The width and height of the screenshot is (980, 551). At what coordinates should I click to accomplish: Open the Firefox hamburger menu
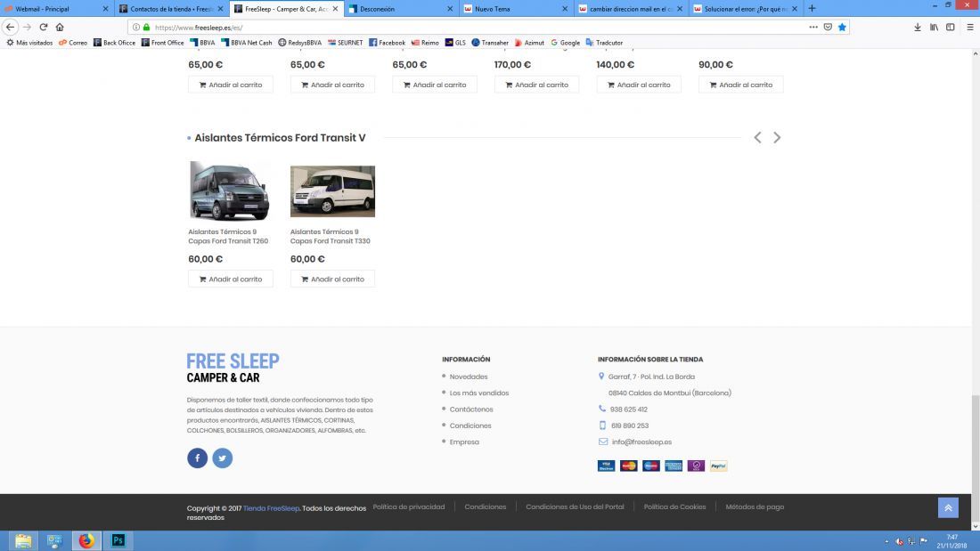pyautogui.click(x=970, y=27)
